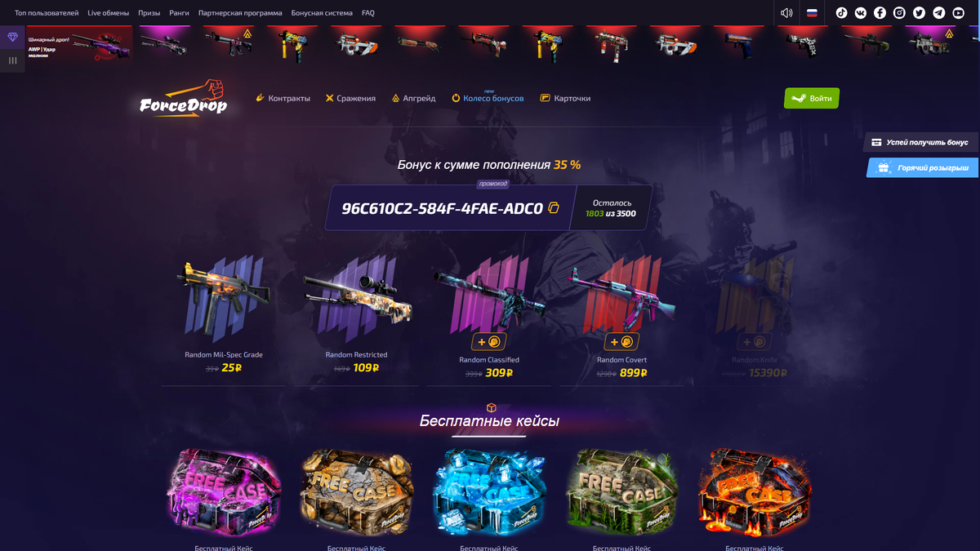Copy the promo code with the copy icon
Image resolution: width=980 pixels, height=551 pixels.
point(554,208)
